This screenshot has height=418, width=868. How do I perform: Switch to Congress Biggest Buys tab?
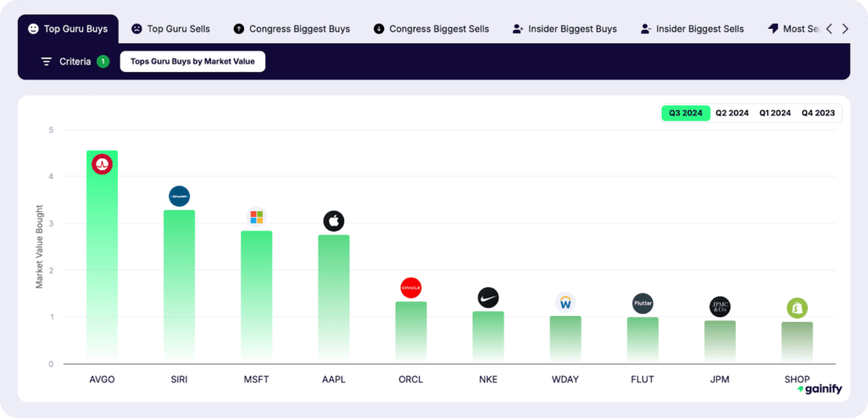tap(292, 29)
